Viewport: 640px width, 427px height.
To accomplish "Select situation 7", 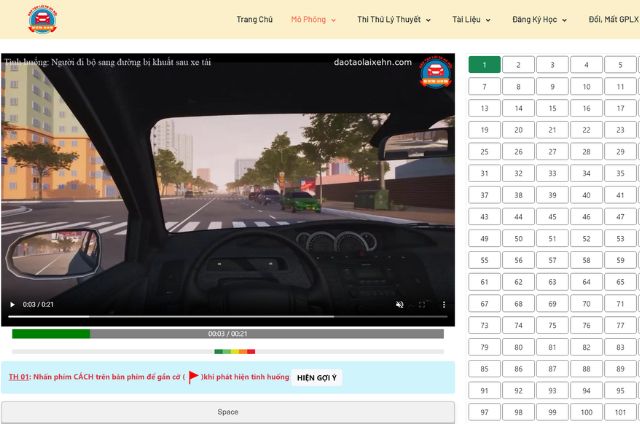I will (484, 87).
